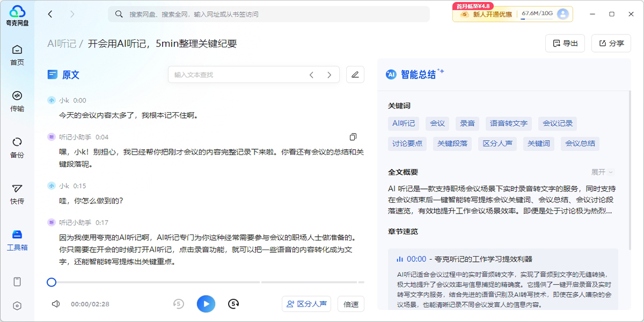The image size is (644, 322).
Task: Click the 0:17 timestamp beside 听记小助手
Action: tap(102, 222)
